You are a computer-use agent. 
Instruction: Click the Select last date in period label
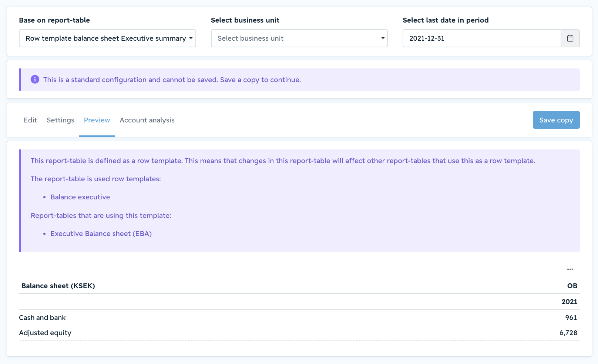pos(446,20)
